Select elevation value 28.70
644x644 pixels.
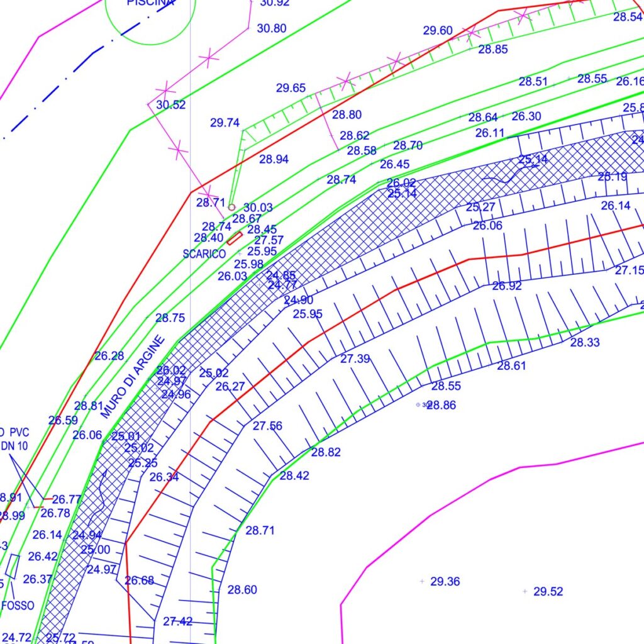click(x=408, y=145)
